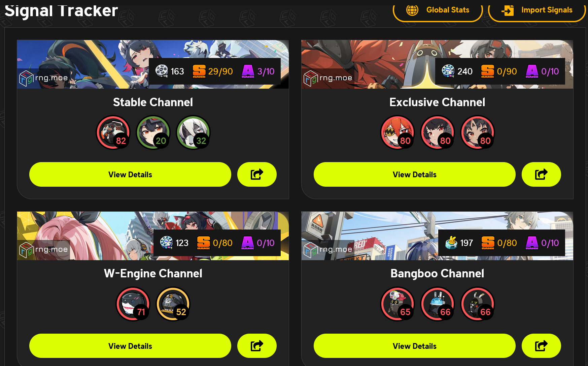Viewport: 588px width, 366px height.
Task: Click W-Engine shark icon with 71
Action: pos(133,304)
